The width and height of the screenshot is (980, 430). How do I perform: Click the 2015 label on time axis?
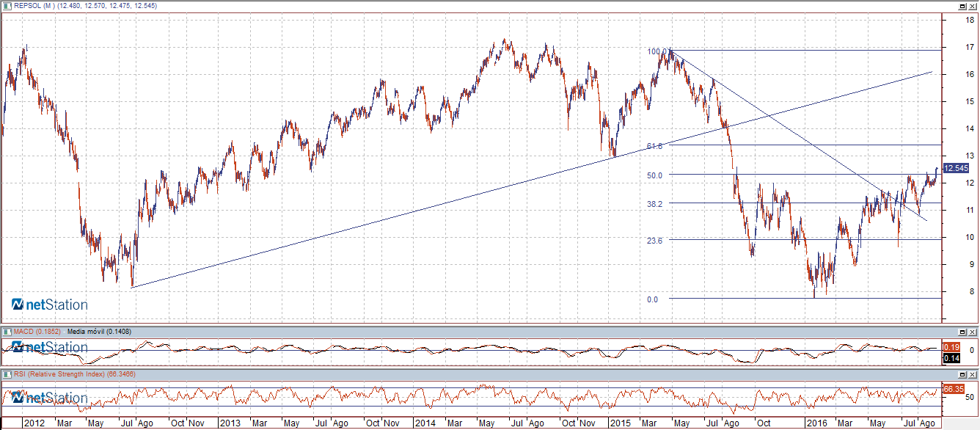pyautogui.click(x=621, y=423)
